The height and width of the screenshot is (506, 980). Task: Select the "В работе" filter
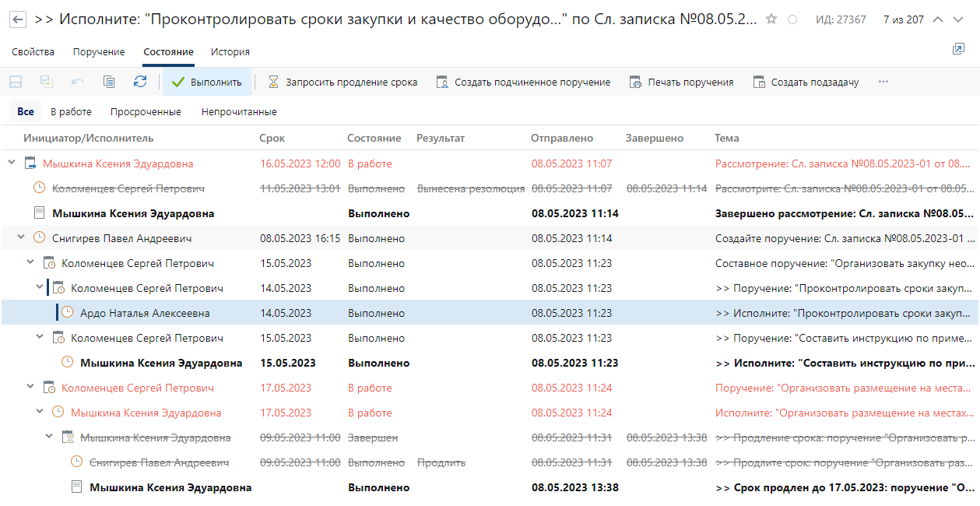click(x=71, y=111)
